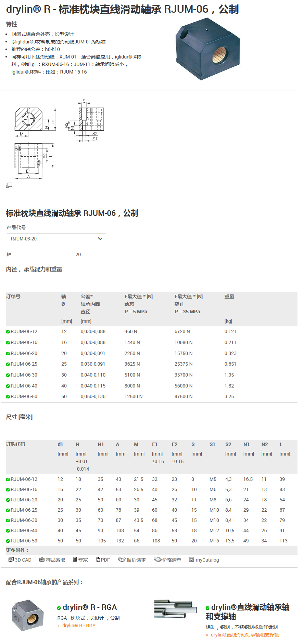Click the 专家 text link
Image resolution: width=304 pixels, height=644 pixels.
point(83,560)
